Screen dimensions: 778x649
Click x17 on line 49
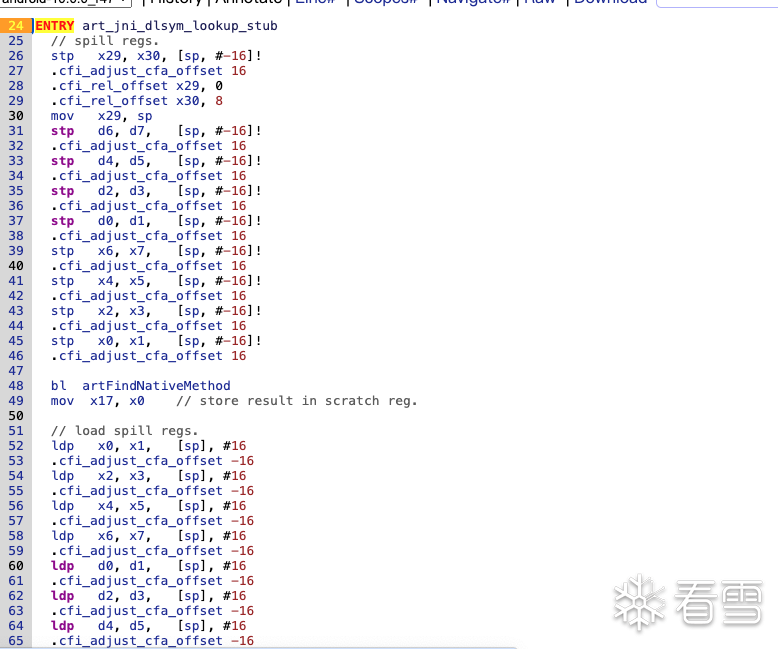(102, 400)
